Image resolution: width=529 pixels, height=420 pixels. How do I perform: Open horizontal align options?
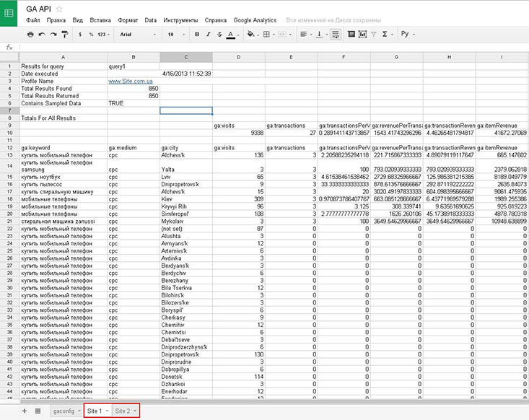coord(306,35)
